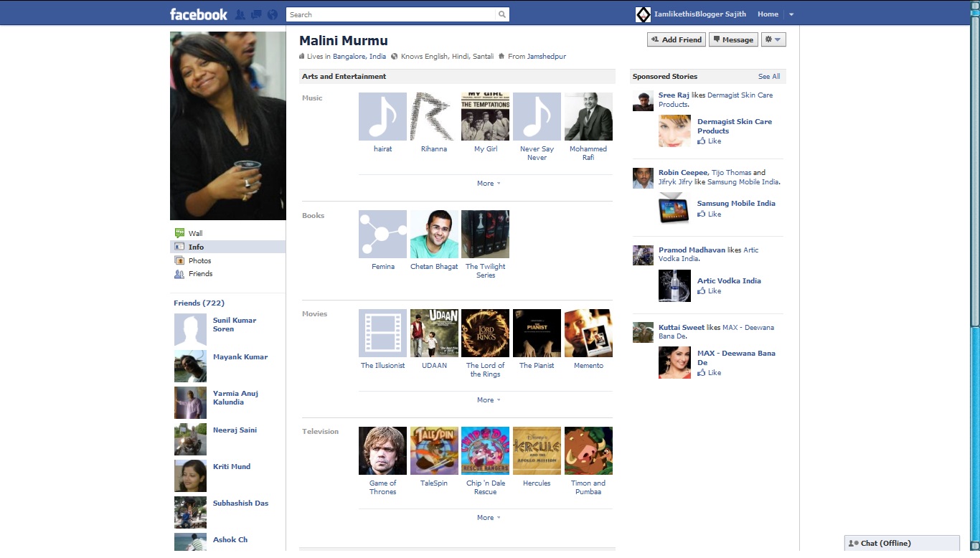Open Sree Raj's profile in Sponsored Stories

[x=674, y=95]
